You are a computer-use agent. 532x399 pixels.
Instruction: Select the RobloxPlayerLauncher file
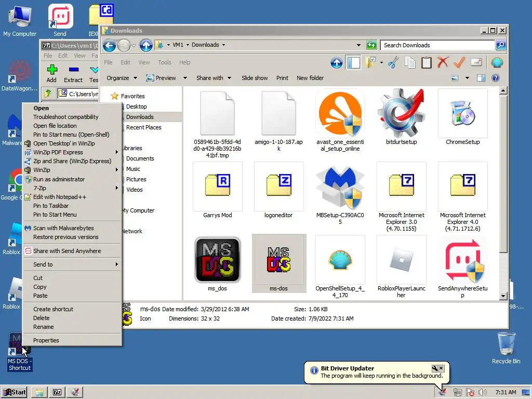[x=402, y=268]
